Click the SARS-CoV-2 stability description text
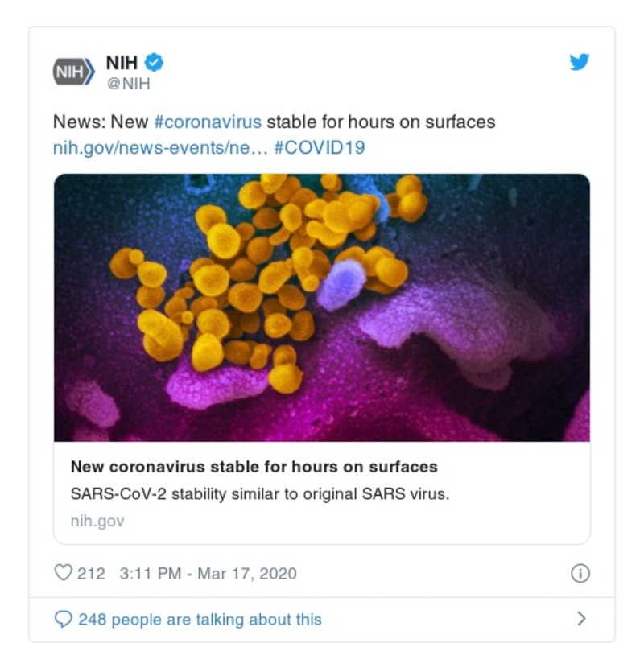Screen dimensions: 644x672 [x=259, y=493]
